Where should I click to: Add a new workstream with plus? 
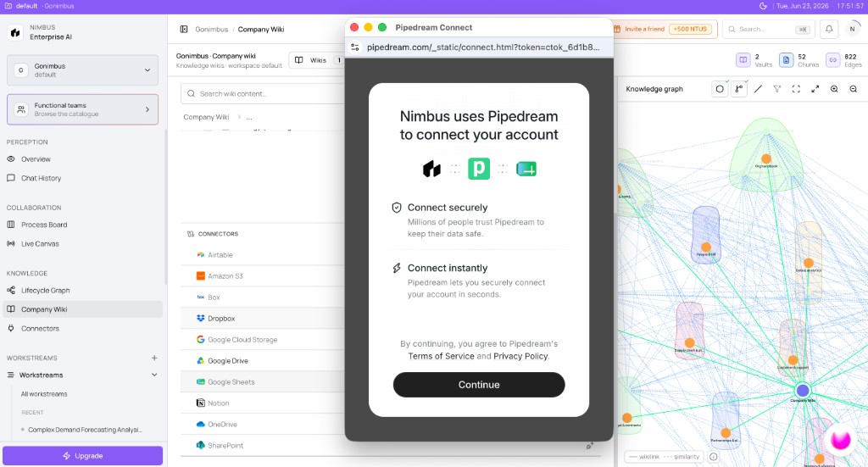(x=154, y=358)
